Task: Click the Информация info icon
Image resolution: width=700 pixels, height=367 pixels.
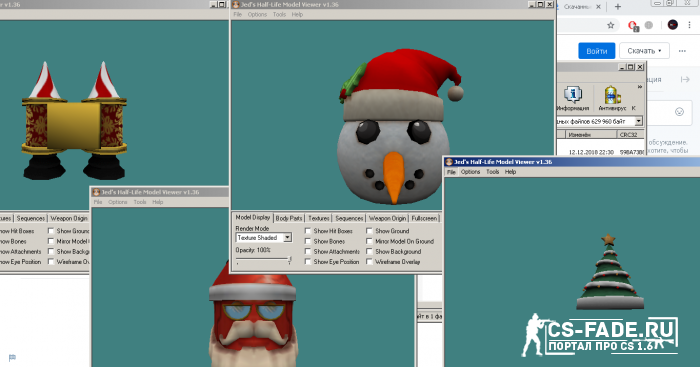Action: (573, 98)
